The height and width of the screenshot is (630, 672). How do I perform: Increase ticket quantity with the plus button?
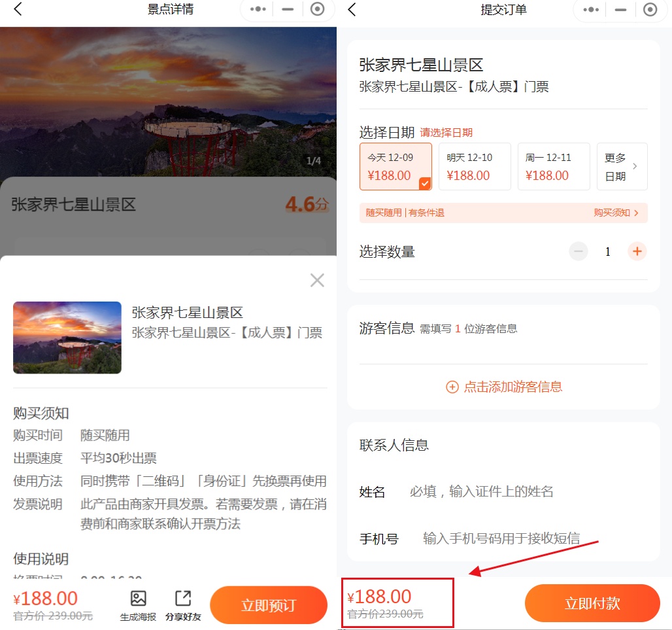coord(637,251)
